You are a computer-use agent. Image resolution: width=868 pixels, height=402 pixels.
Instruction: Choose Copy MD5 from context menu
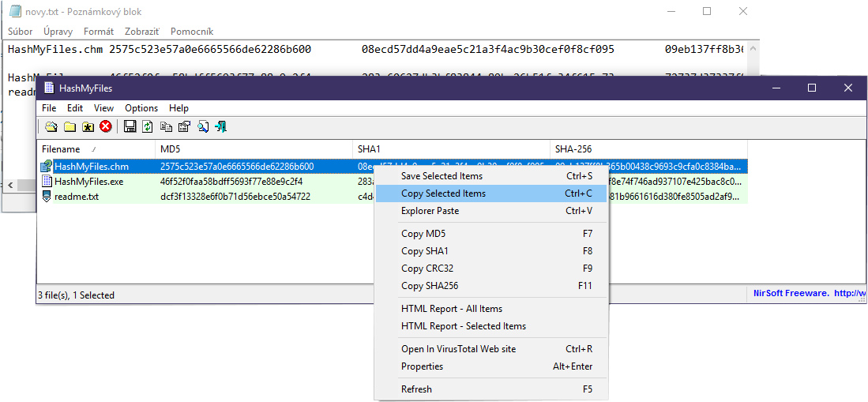(491, 234)
